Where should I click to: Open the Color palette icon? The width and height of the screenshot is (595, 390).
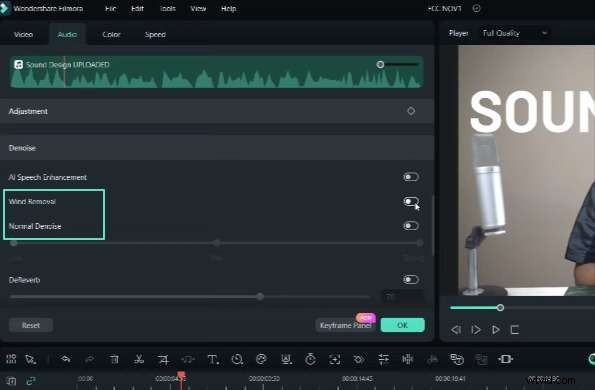[261, 359]
